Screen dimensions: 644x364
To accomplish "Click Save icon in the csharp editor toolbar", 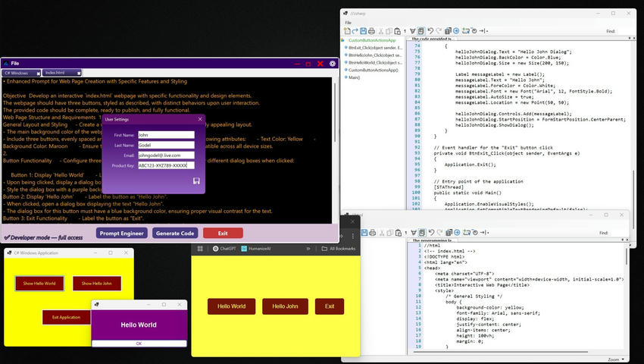I will (x=364, y=31).
